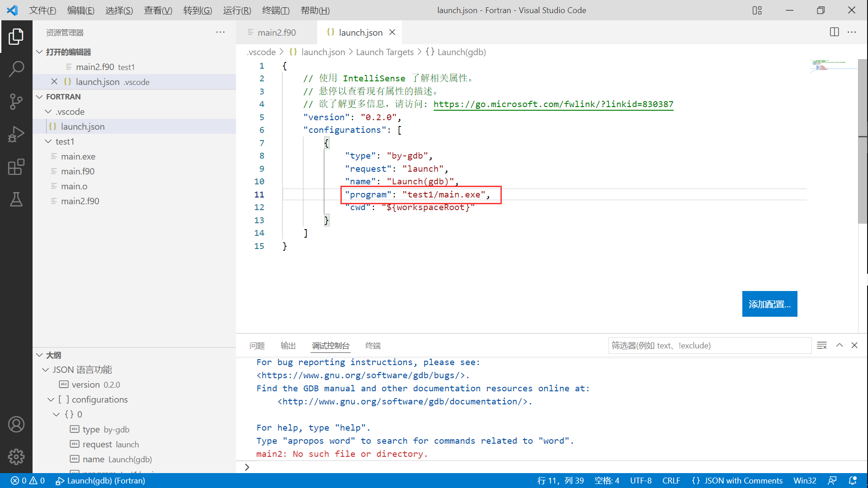This screenshot has width=868, height=488.
Task: Collapse the configurations outline node
Action: (x=51, y=399)
